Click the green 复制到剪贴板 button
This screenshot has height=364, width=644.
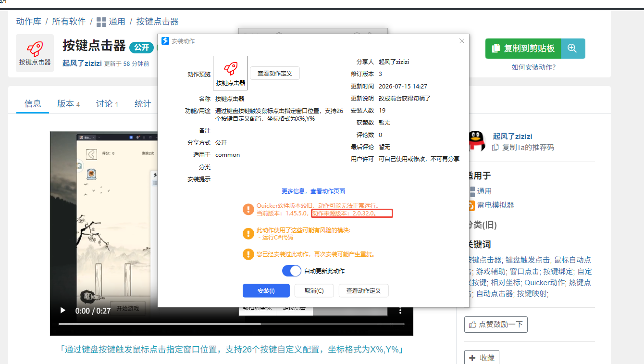tap(523, 49)
